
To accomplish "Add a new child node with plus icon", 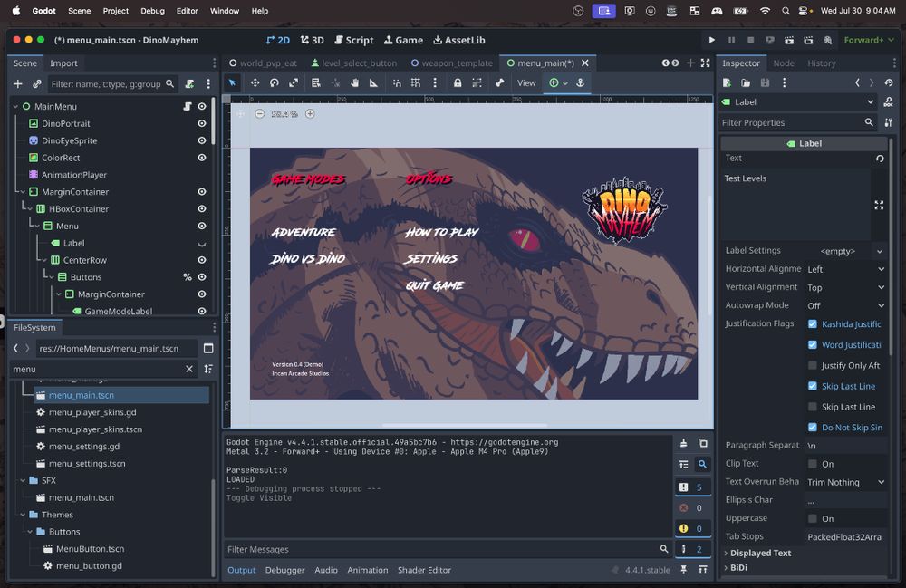I will [x=17, y=83].
